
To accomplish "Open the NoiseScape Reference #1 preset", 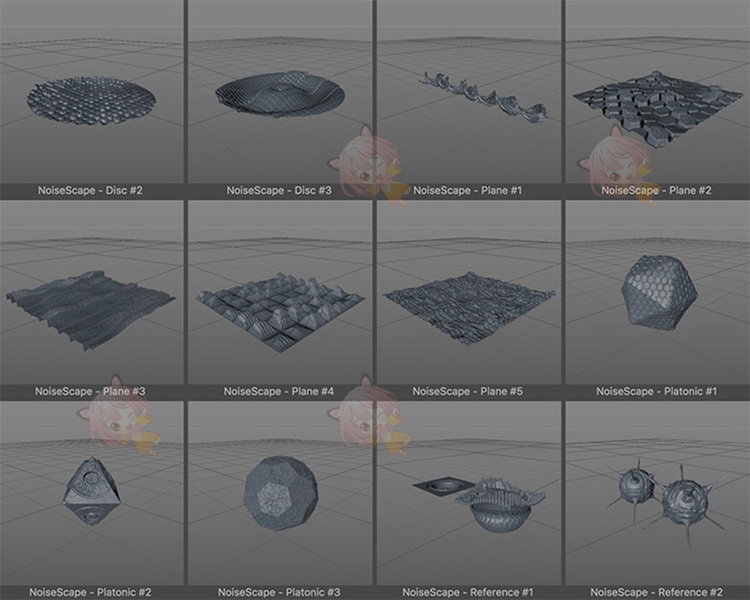I will tap(469, 493).
